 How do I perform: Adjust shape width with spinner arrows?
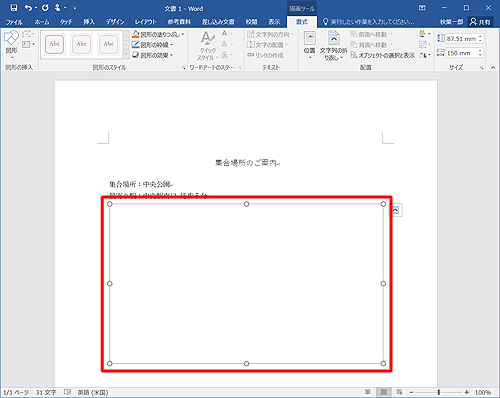(x=480, y=53)
